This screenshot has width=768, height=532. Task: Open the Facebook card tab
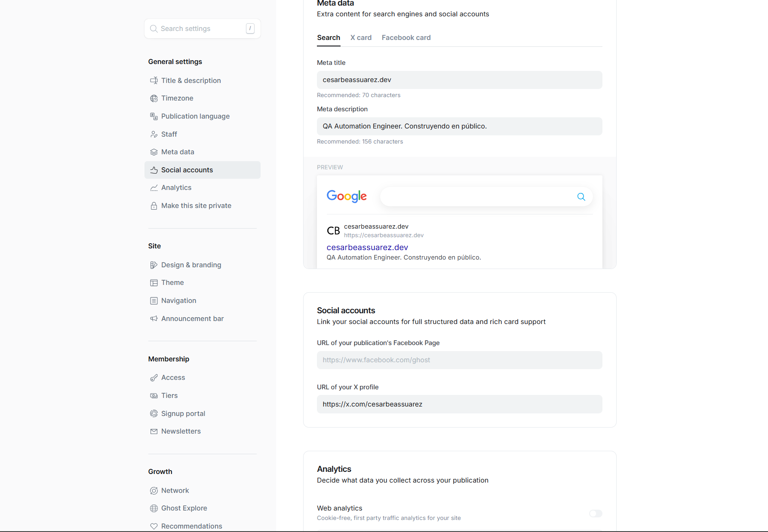tap(406, 37)
